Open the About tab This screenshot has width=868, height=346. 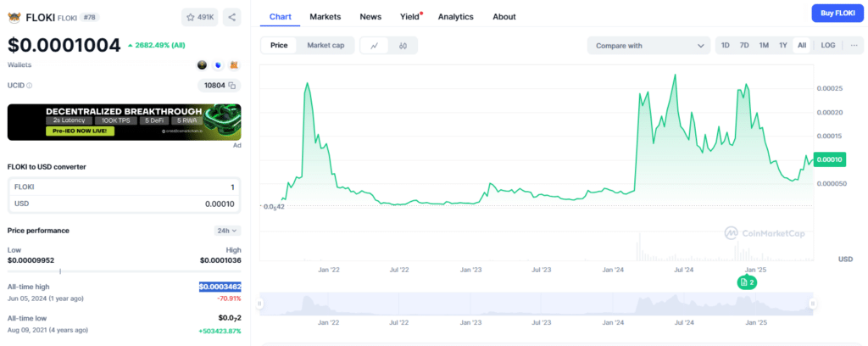[x=504, y=17]
